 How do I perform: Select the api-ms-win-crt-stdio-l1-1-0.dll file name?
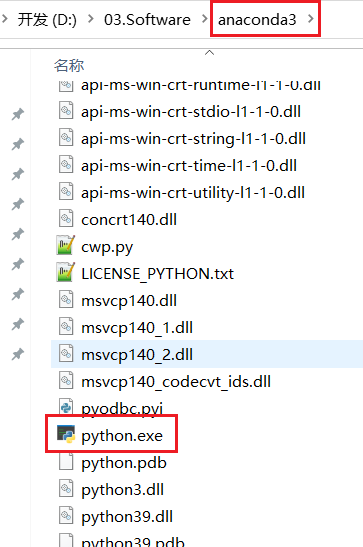click(191, 112)
